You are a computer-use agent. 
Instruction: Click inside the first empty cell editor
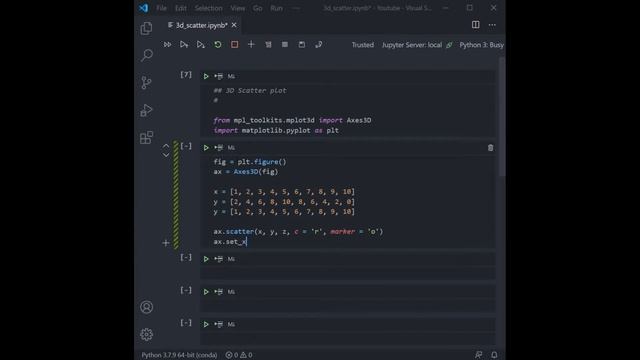[x=348, y=273]
